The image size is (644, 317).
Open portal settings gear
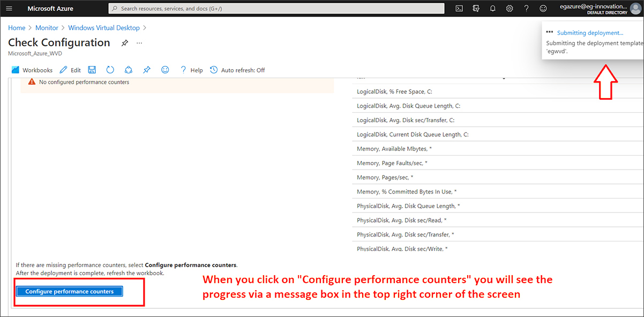(x=510, y=9)
